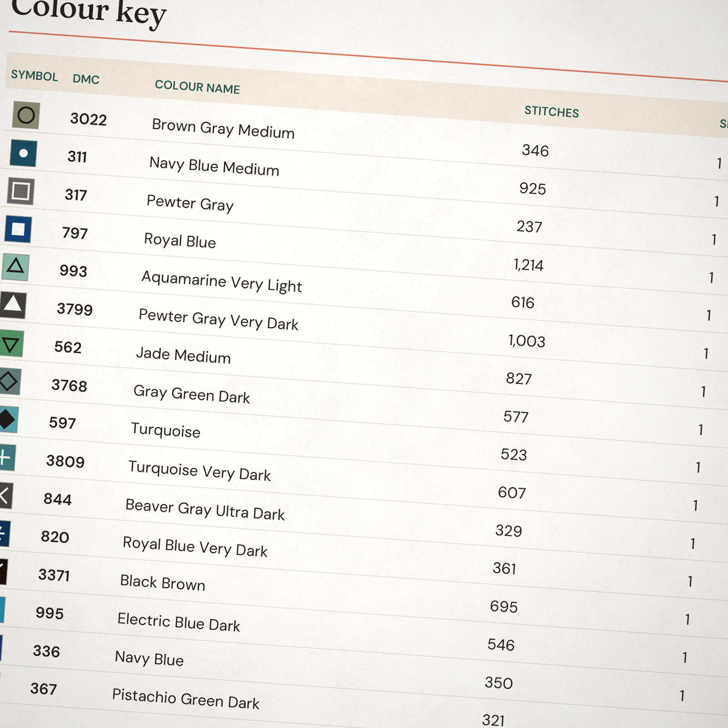
Task: Click the DMC code 844
Action: (57, 499)
